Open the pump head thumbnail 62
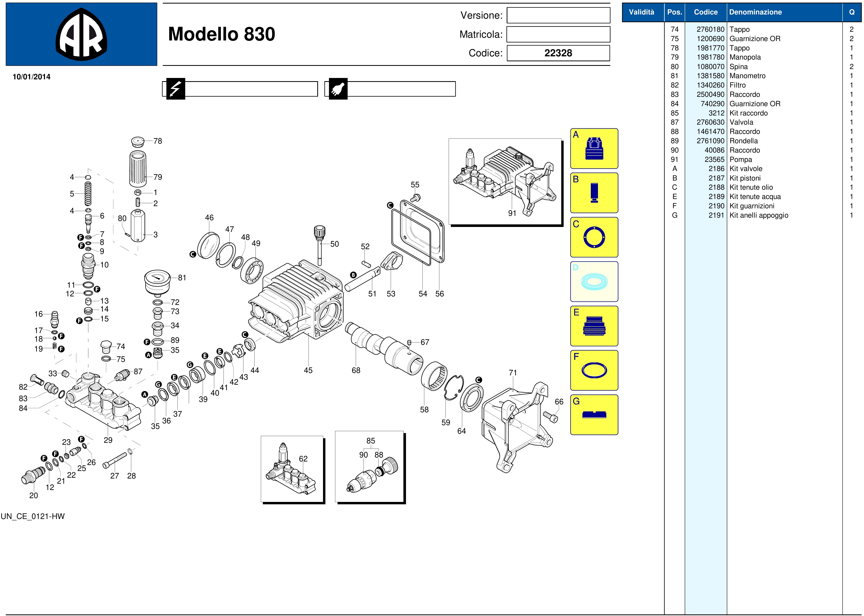864x616 pixels. tap(292, 469)
